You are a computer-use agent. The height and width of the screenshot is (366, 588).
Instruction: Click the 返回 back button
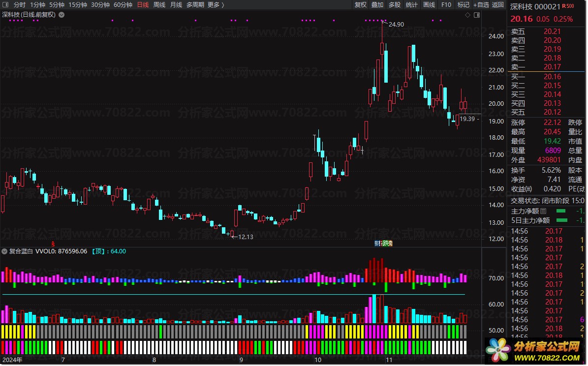tap(498, 5)
